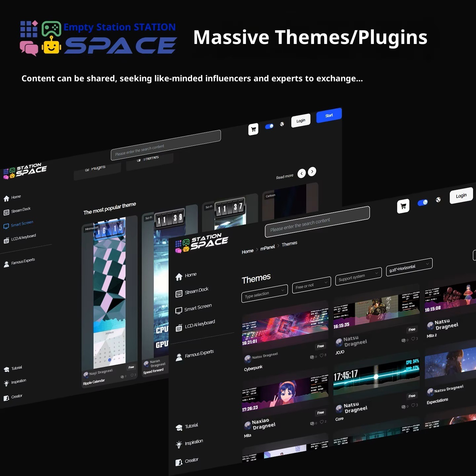476x476 pixels.
Task: Toggle the dark mode switch in front panel
Action: [x=422, y=203]
